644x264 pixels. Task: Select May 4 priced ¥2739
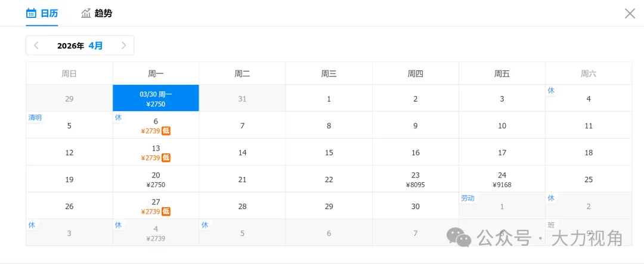156,233
